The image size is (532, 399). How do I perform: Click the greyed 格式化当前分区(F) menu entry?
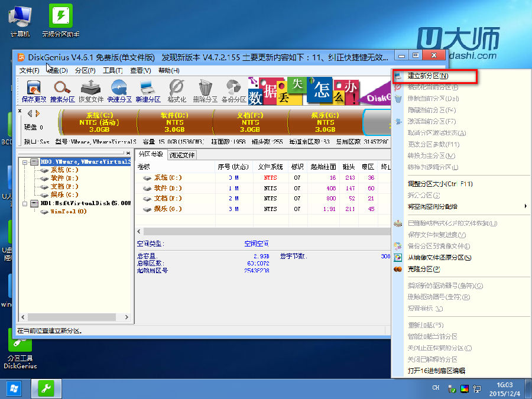[x=433, y=87]
